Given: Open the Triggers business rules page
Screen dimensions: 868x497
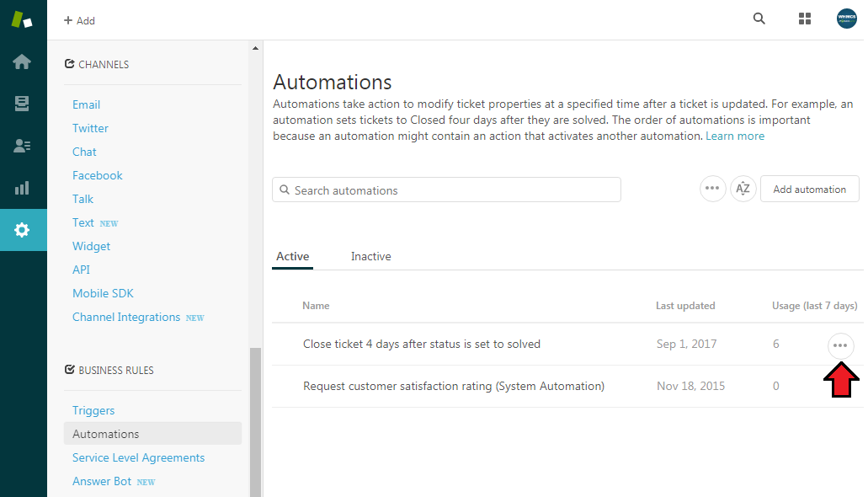Looking at the screenshot, I should [93, 410].
